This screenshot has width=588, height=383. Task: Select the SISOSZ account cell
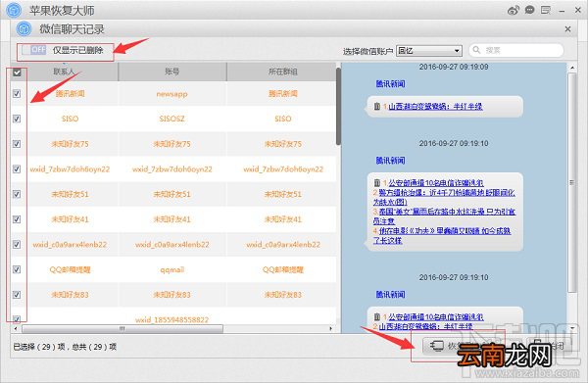(172, 119)
